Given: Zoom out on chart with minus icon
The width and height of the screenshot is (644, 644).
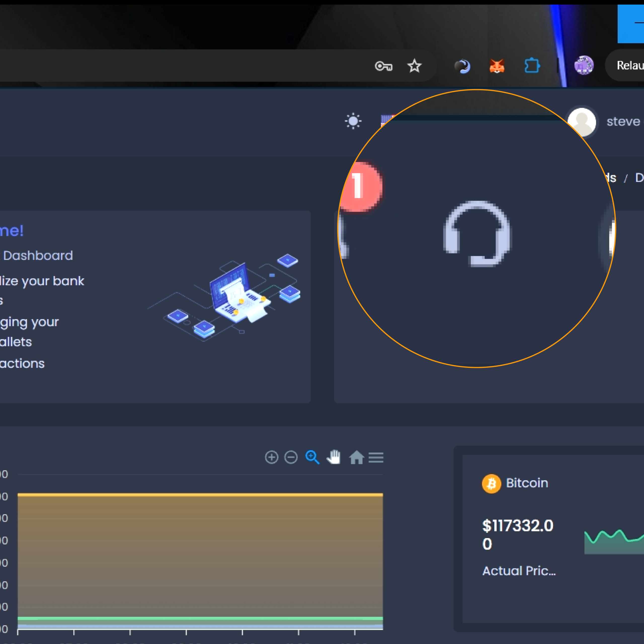Looking at the screenshot, I should [291, 457].
